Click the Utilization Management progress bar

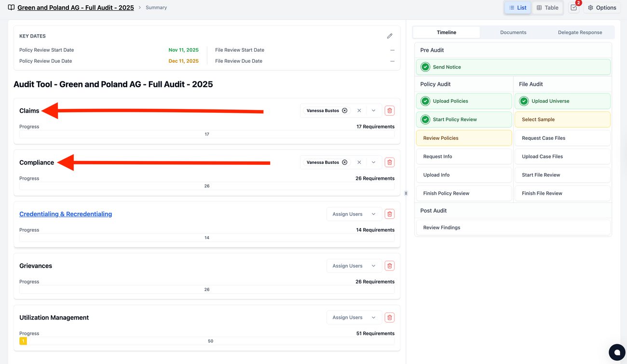tap(206, 341)
